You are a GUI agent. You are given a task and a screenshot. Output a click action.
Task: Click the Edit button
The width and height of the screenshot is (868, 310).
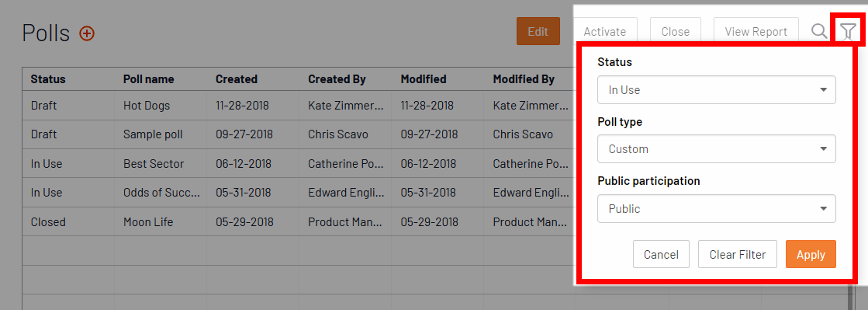(x=538, y=31)
